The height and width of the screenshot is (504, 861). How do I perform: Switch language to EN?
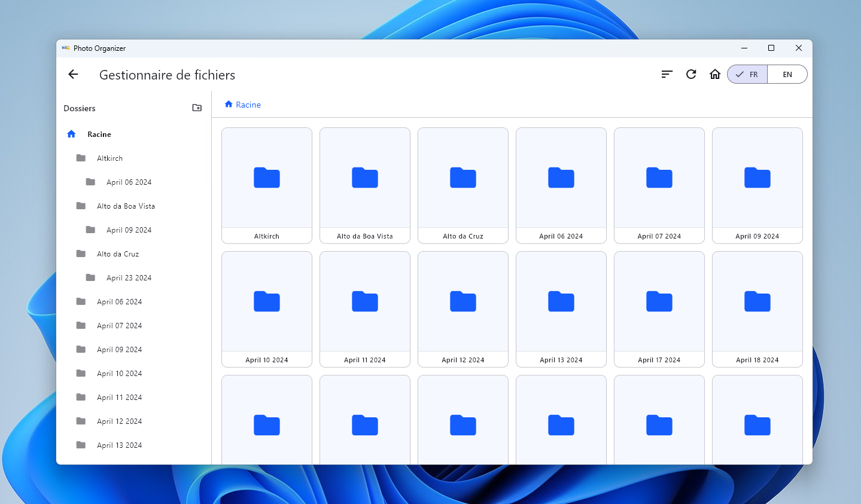coord(787,75)
